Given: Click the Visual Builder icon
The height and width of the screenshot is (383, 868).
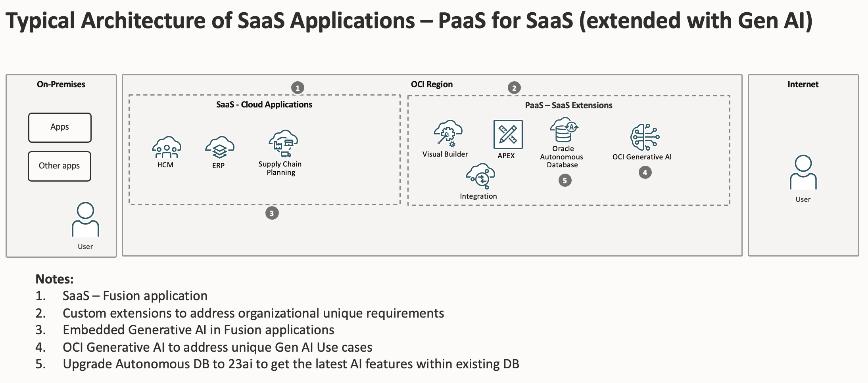Looking at the screenshot, I should 448,134.
